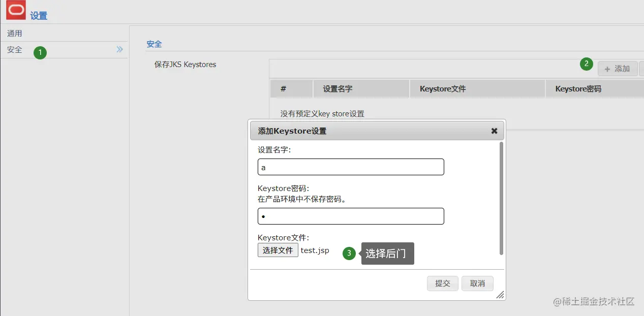The width and height of the screenshot is (644, 316).
Task: Click the 设置名字 column header
Action: [361, 89]
